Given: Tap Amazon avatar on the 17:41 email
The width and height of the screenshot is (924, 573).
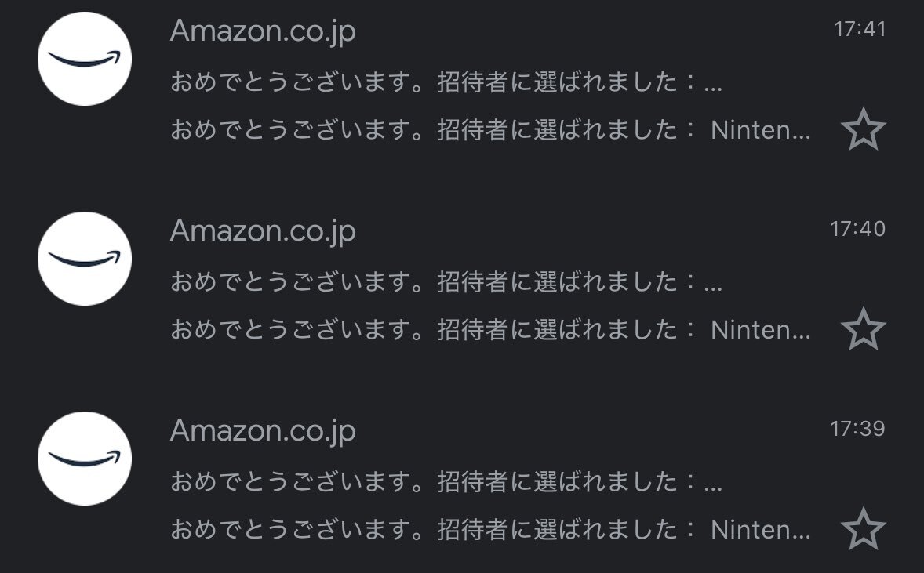Looking at the screenshot, I should (84, 59).
